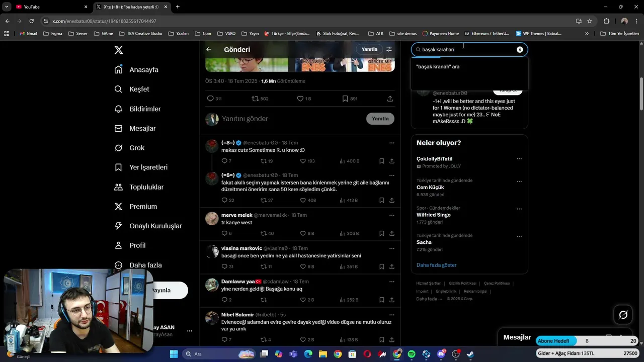
Task: Click merve melek's profile avatar
Action: point(212,218)
